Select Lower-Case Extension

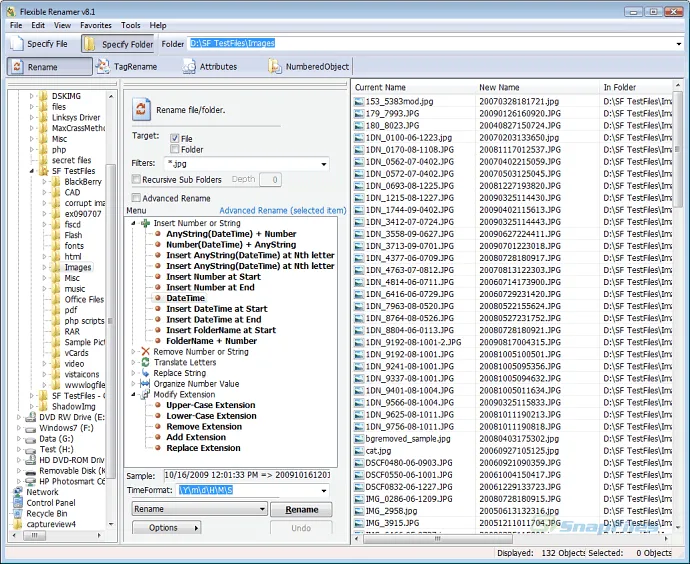211,416
